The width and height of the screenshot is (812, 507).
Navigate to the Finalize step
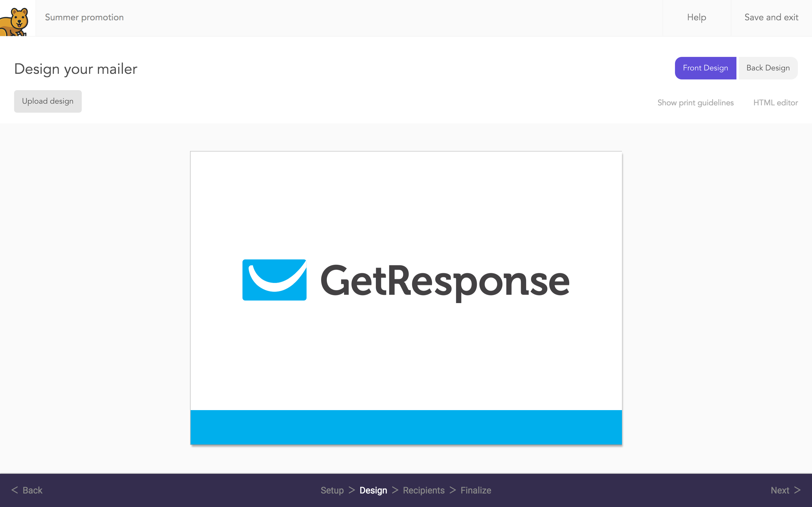click(x=475, y=490)
